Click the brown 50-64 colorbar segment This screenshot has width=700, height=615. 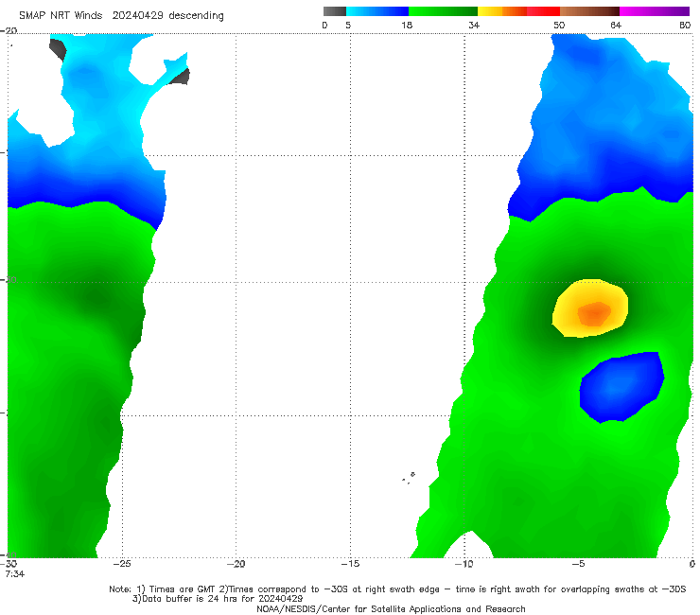(x=589, y=11)
